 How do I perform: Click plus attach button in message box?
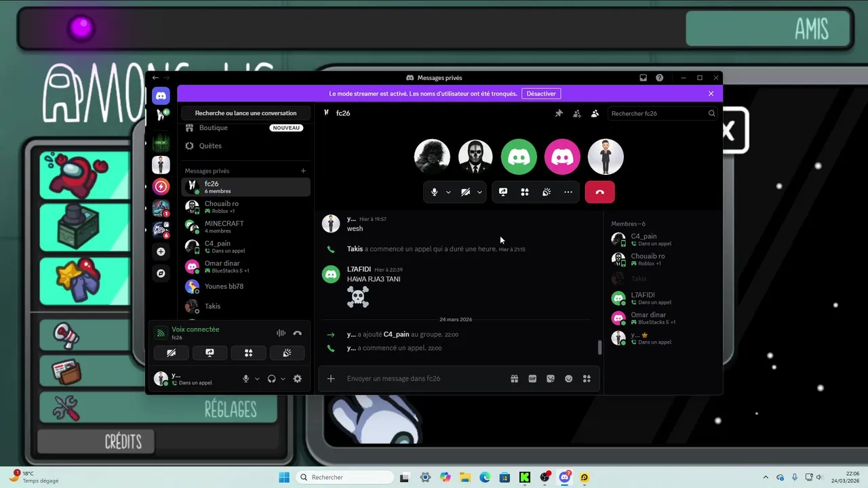(331, 378)
